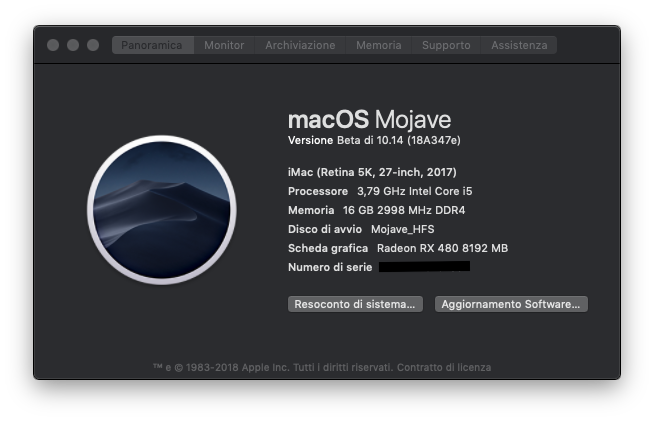654x421 pixels.
Task: Click the Processore label
Action: pyautogui.click(x=318, y=191)
